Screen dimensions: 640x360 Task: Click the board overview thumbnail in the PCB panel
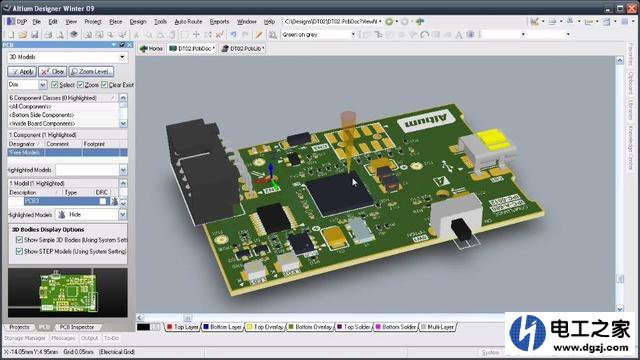(68, 293)
